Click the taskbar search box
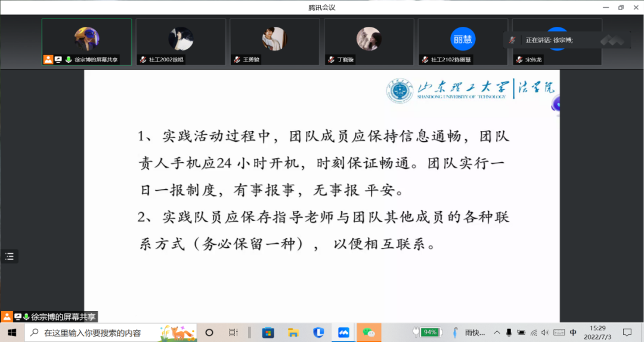 [111, 332]
